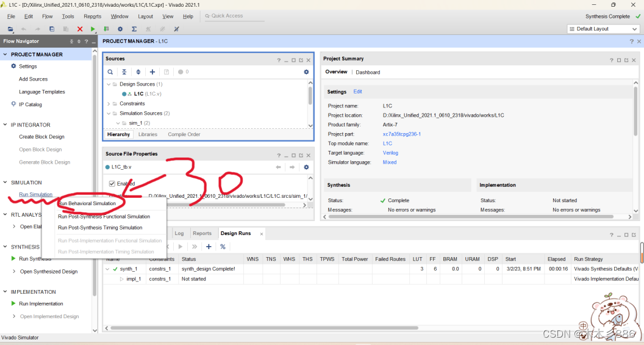The width and height of the screenshot is (644, 345).
Task: Expand Constraints tree node
Action: 109,104
